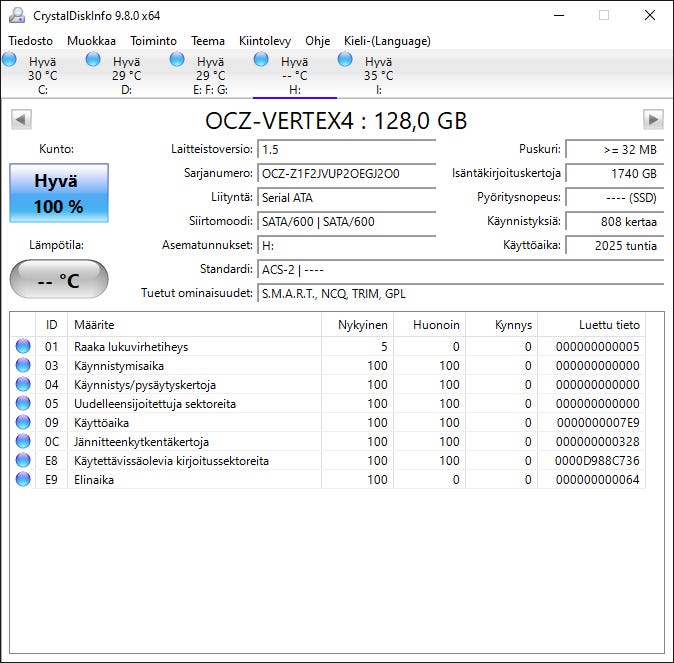674x663 pixels.
Task: Click the Puskuri field showing >= 32 MB
Action: click(615, 150)
